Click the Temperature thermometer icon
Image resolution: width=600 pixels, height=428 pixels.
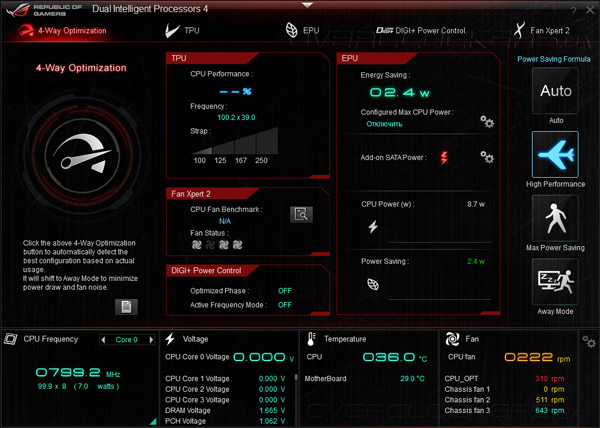click(311, 339)
